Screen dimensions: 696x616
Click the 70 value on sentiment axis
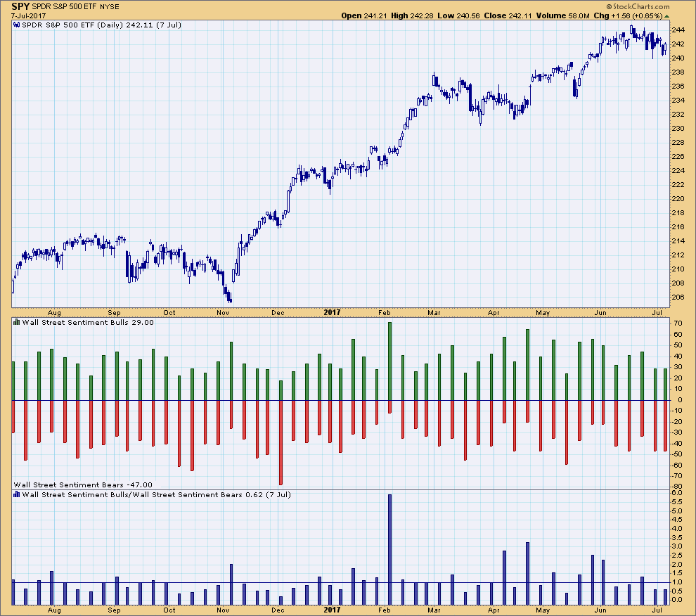coord(678,323)
